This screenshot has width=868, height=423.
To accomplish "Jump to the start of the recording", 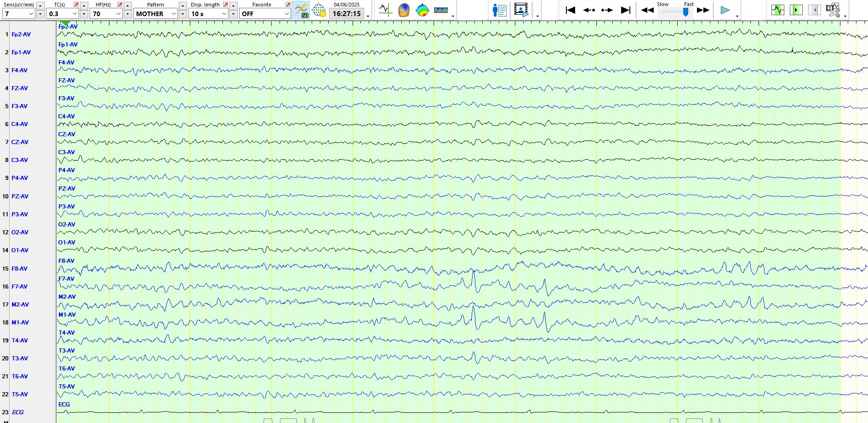I will (x=571, y=10).
